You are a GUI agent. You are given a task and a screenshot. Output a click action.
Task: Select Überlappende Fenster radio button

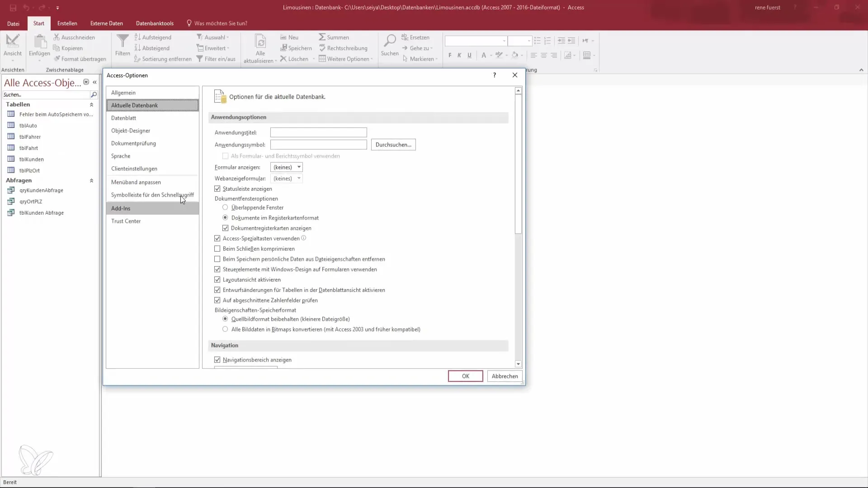[x=225, y=207]
